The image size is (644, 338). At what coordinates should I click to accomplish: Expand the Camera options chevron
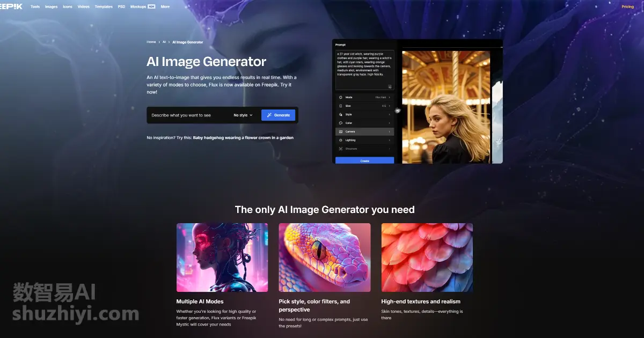(x=389, y=131)
